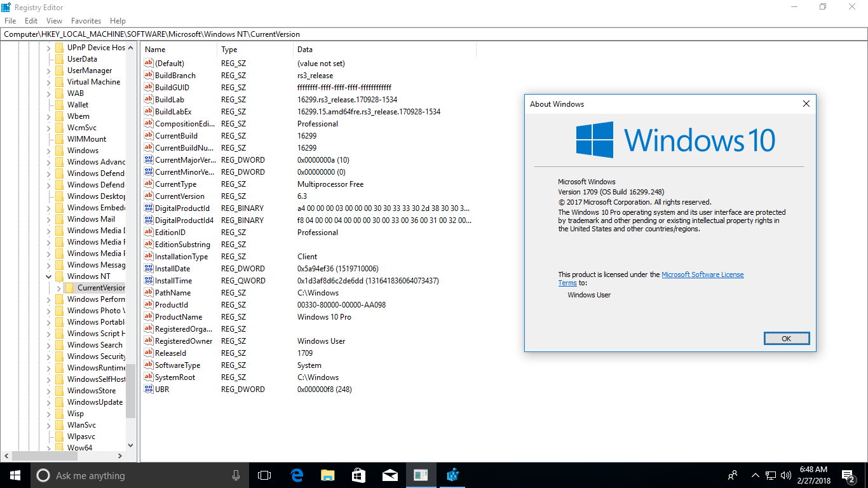
Task: Click the ReleaseId string icon
Action: (149, 353)
